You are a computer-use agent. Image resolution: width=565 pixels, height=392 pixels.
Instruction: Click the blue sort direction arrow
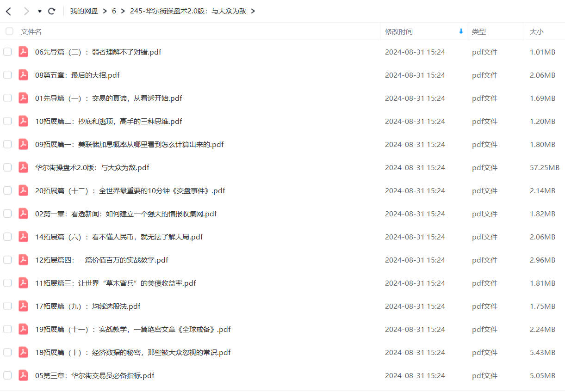(x=461, y=31)
